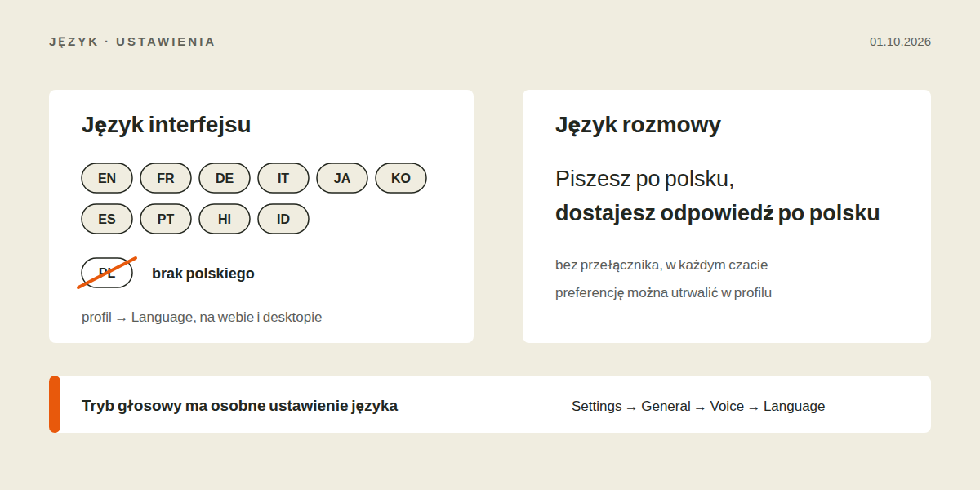Select the FR language pill

pyautogui.click(x=166, y=178)
